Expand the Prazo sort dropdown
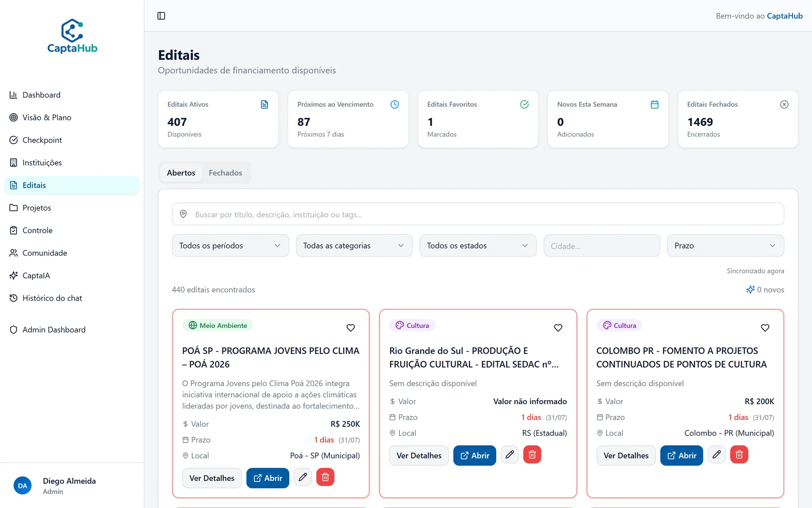 (x=725, y=246)
